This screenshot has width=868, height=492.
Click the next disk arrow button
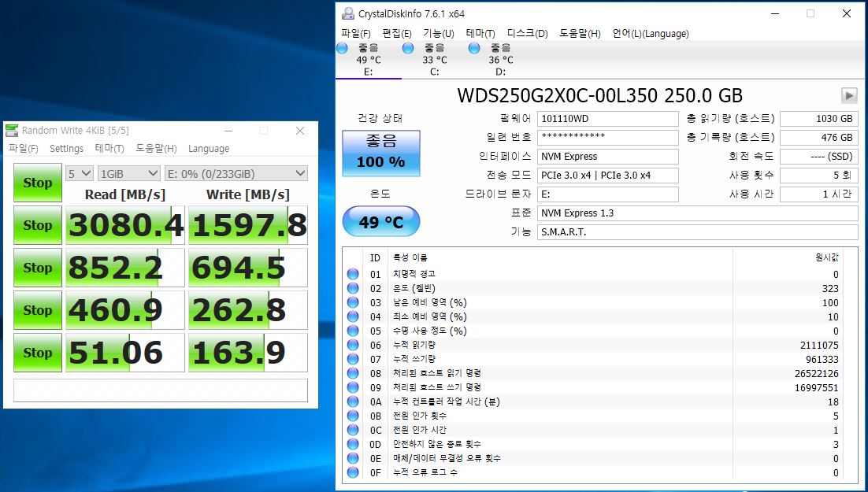pos(848,95)
